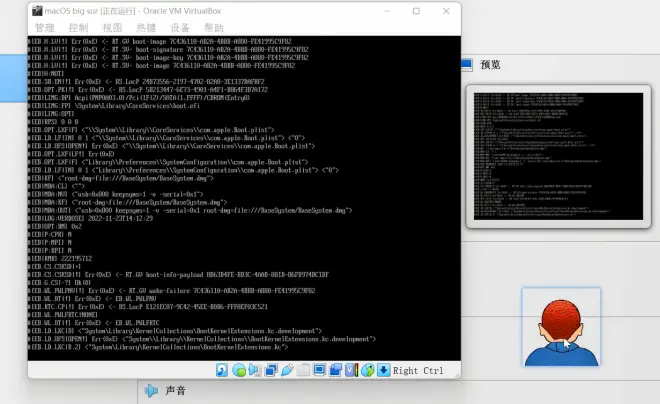660x404 pixels.
Task: Open the 设备 menu
Action: pos(180,28)
